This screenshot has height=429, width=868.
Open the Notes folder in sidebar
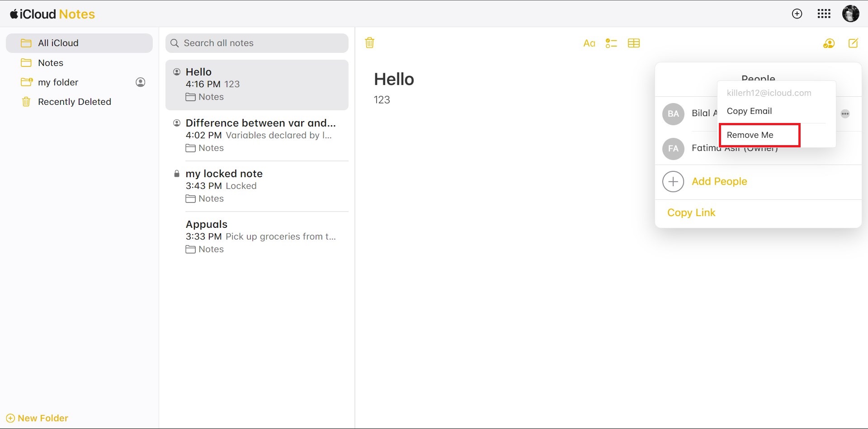79,63
